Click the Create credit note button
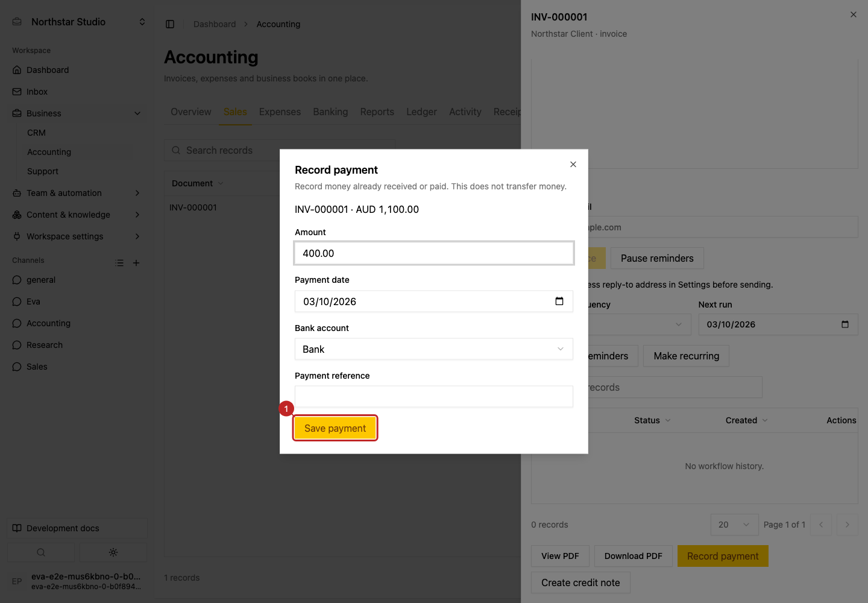Viewport: 868px width, 603px height. (x=580, y=582)
